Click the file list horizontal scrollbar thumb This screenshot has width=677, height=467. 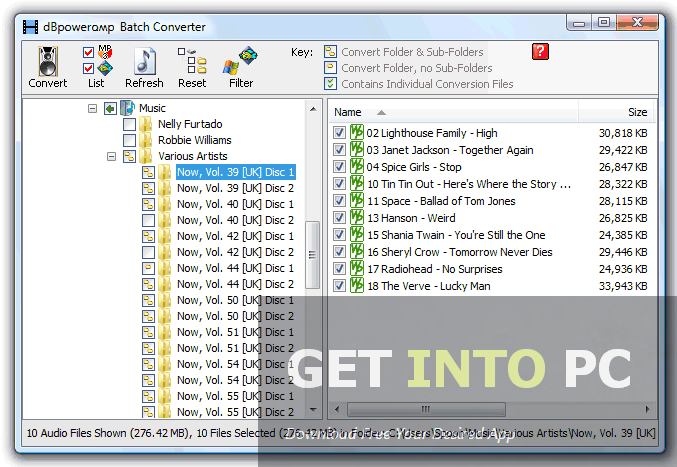click(426, 409)
